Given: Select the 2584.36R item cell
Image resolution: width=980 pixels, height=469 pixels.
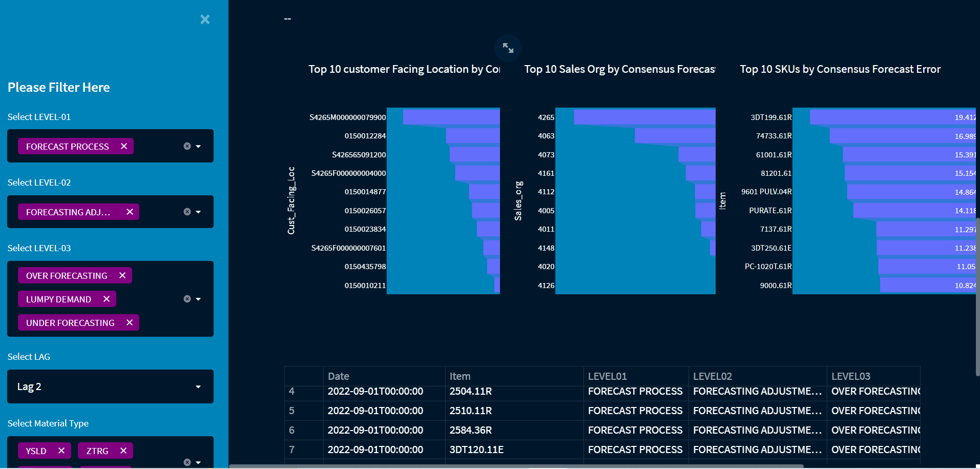Looking at the screenshot, I should coord(514,430).
